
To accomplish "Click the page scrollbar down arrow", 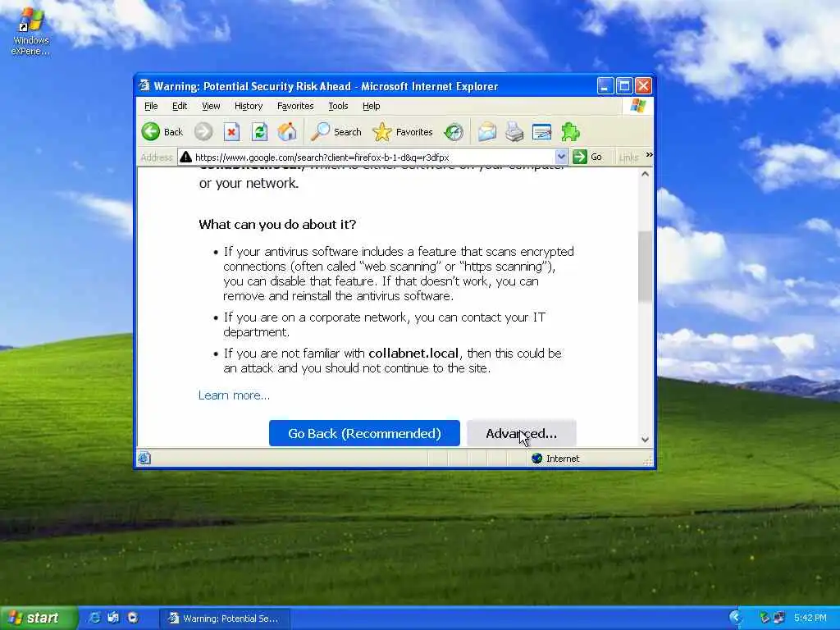I will 646,440.
